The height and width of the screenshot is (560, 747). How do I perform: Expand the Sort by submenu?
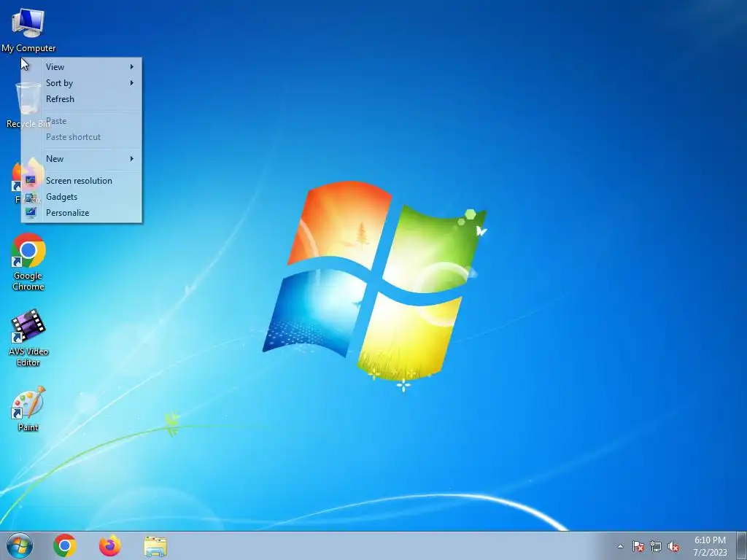(82, 83)
